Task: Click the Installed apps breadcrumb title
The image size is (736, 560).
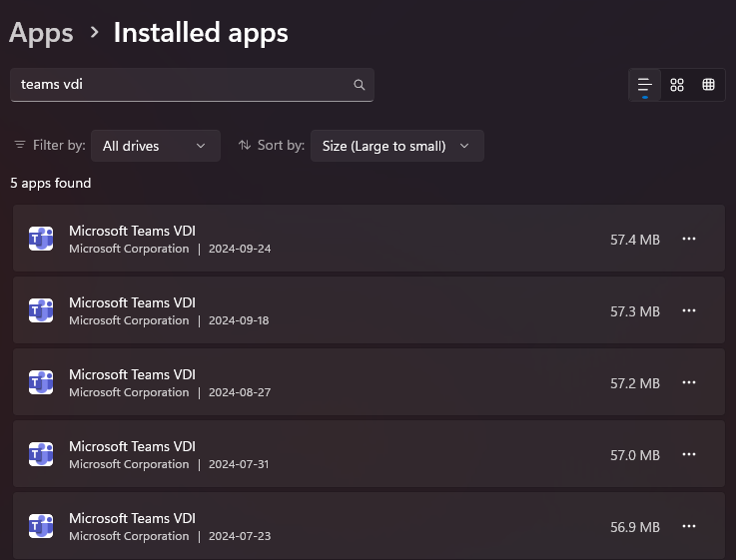Action: coord(201,33)
